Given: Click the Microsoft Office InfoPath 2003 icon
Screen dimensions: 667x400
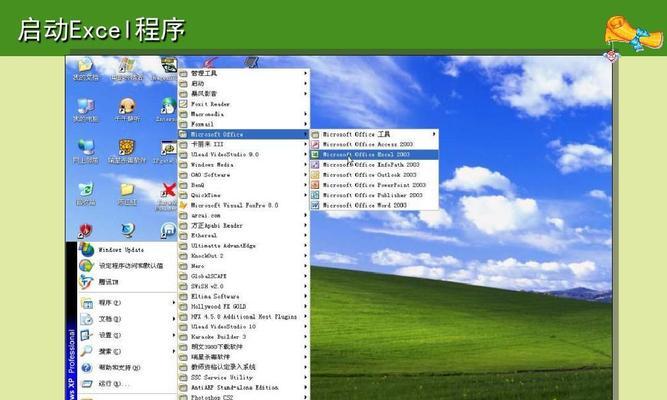Looking at the screenshot, I should tap(315, 165).
